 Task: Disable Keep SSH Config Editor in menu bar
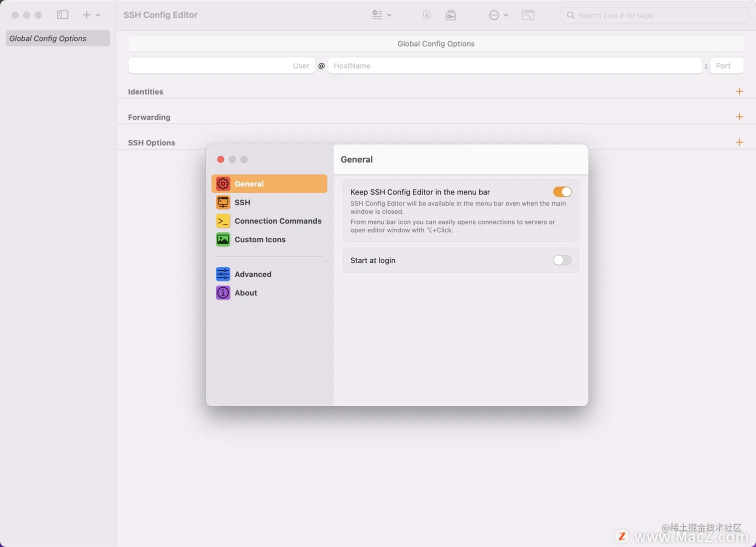click(562, 192)
